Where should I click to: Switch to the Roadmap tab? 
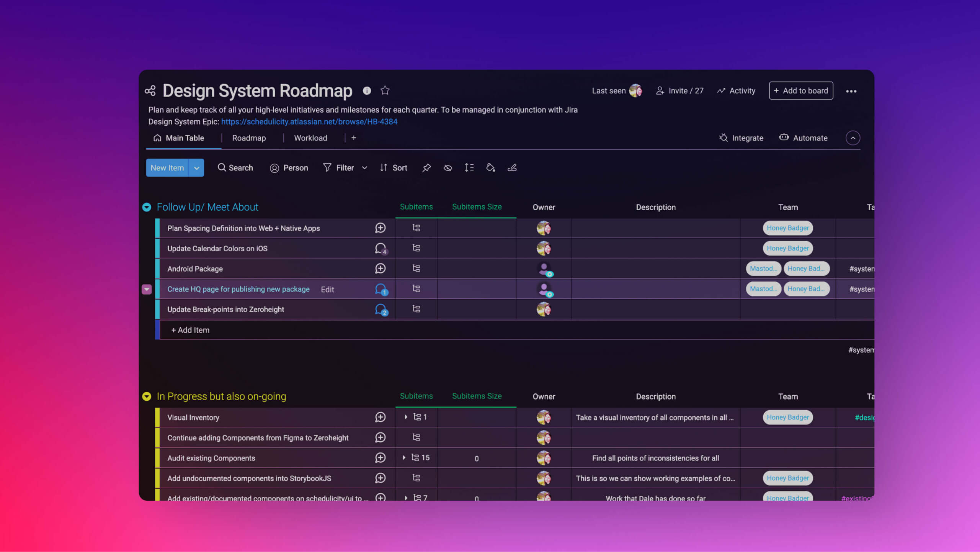pos(249,138)
